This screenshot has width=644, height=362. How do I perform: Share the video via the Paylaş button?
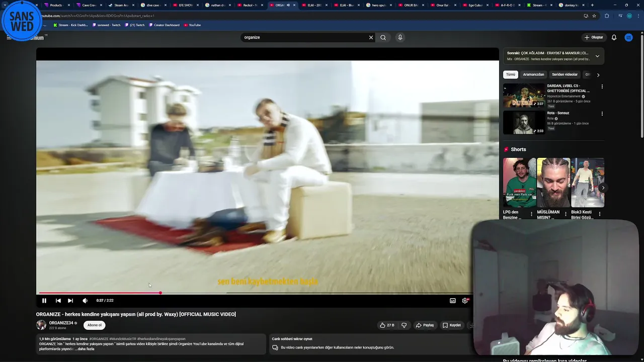click(x=425, y=325)
